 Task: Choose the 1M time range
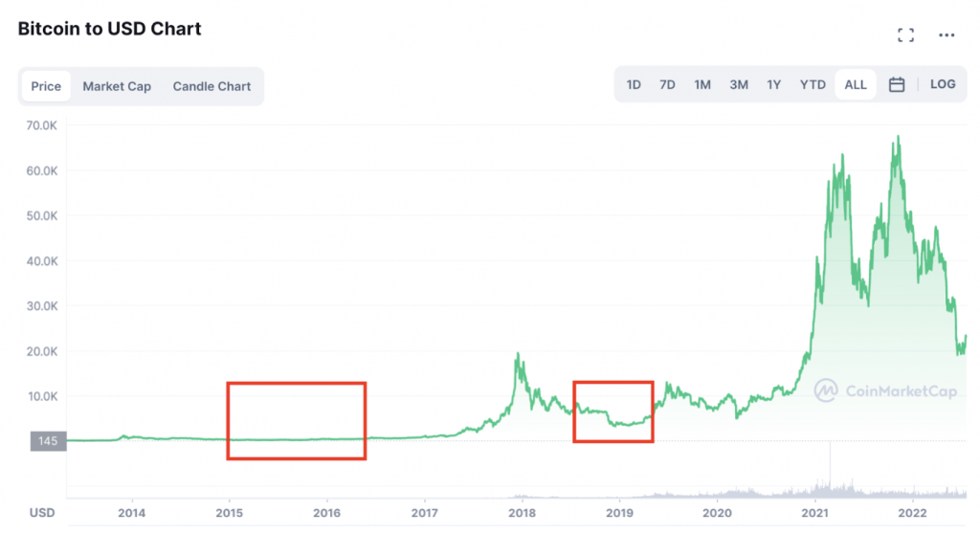pyautogui.click(x=702, y=85)
